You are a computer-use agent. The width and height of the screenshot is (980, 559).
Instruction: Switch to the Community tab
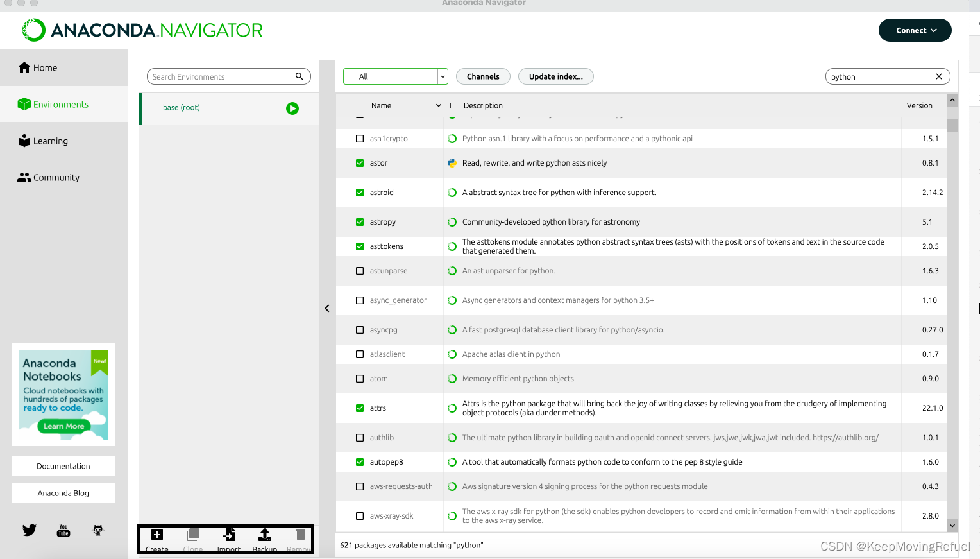coord(64,177)
